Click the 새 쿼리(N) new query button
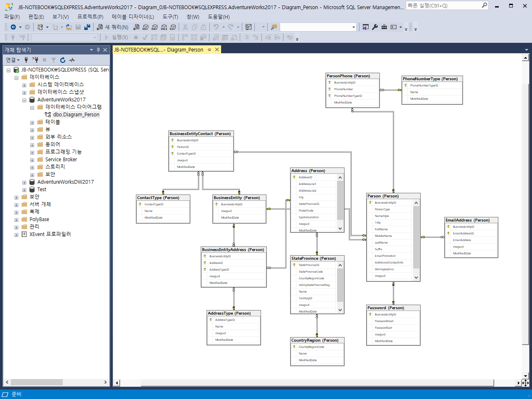The image size is (532, 399). click(113, 27)
